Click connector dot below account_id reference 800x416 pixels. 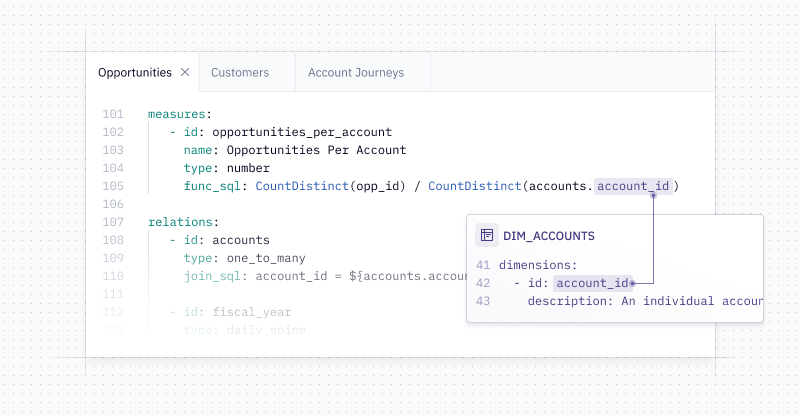pos(653,195)
